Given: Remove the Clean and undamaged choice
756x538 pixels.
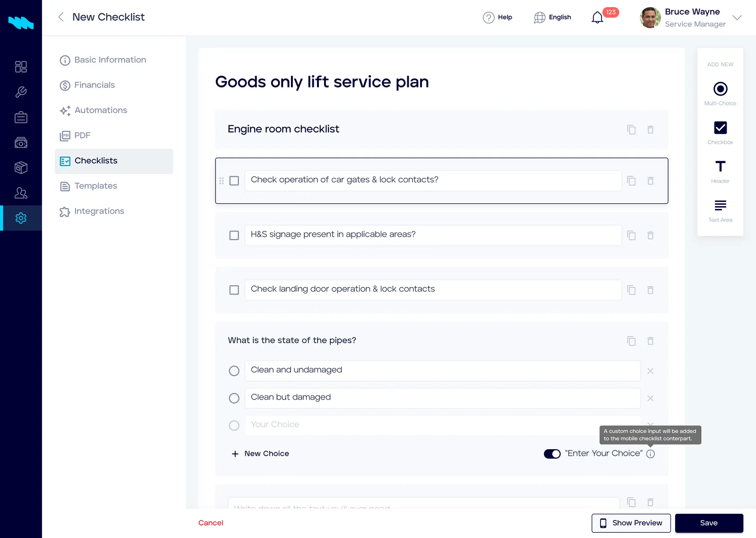Looking at the screenshot, I should pyautogui.click(x=651, y=371).
